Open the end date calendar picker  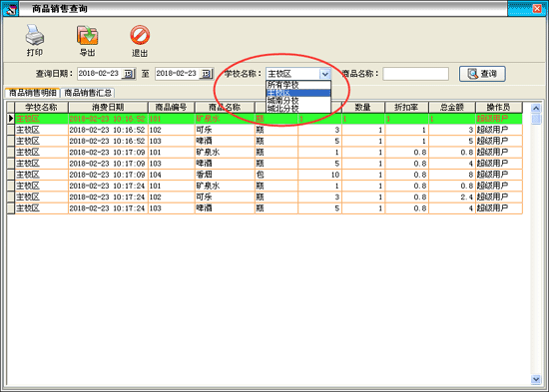pos(207,74)
